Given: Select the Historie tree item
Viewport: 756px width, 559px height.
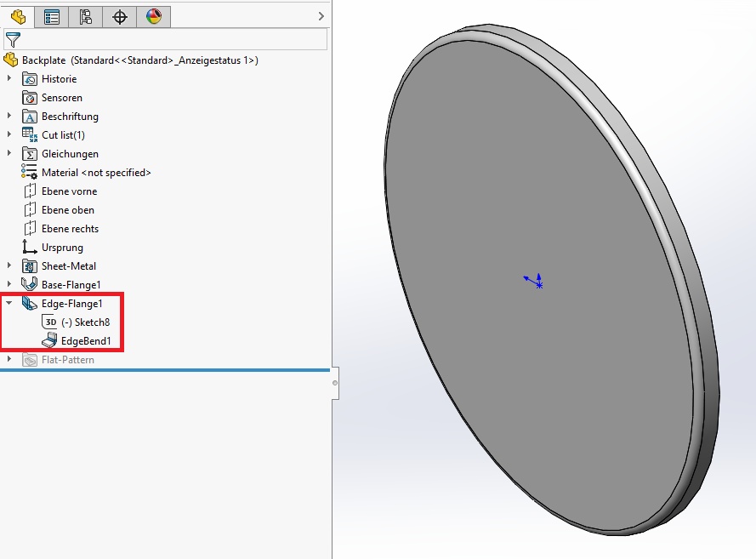Looking at the screenshot, I should point(59,79).
